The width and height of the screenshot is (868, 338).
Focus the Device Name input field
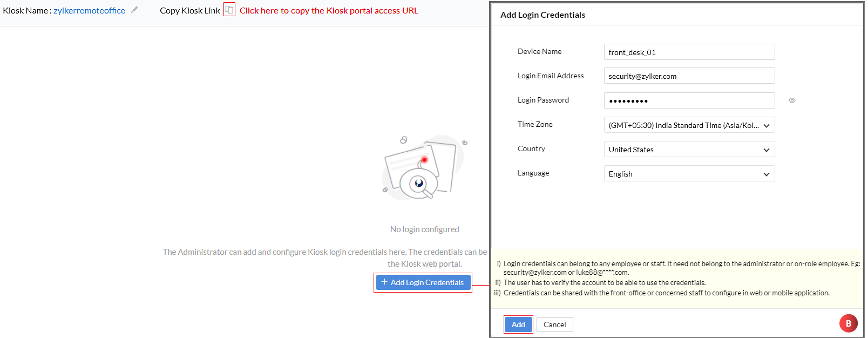689,52
